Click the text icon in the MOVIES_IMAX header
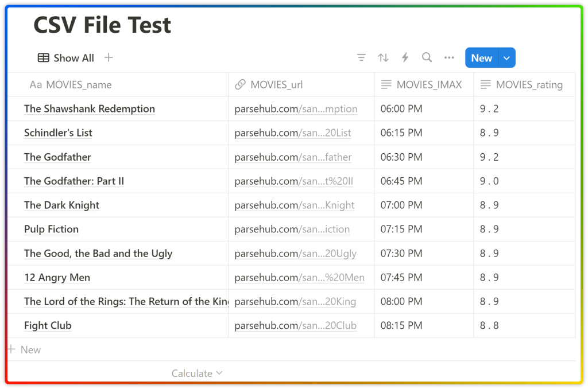The height and width of the screenshot is (389, 588). [x=386, y=85]
